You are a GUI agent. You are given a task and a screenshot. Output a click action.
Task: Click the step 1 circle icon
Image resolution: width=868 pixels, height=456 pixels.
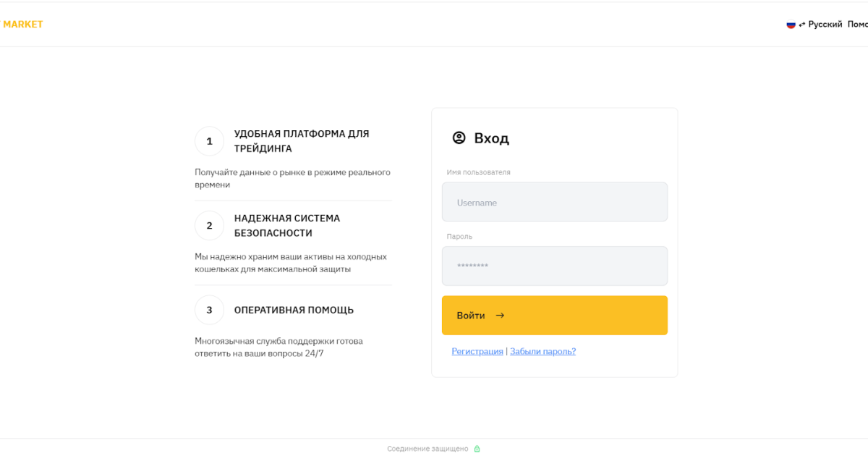(210, 141)
